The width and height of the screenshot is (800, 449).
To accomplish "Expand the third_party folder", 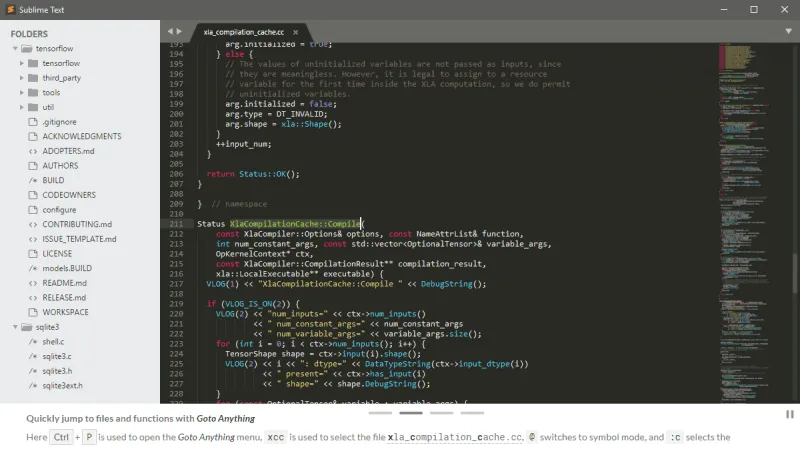I will pyautogui.click(x=21, y=78).
